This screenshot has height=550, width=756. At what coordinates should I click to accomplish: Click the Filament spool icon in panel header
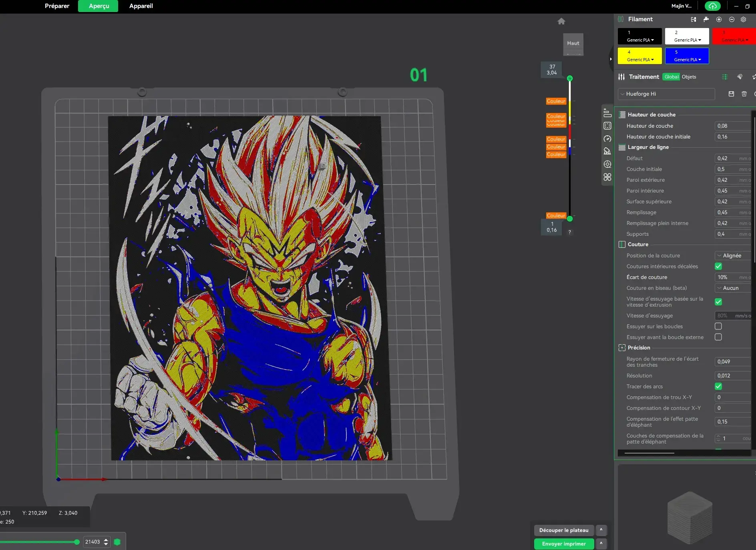621,19
